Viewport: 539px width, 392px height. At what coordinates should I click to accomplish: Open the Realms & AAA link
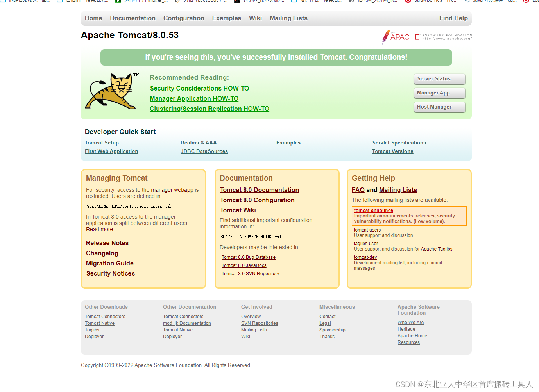pos(199,143)
